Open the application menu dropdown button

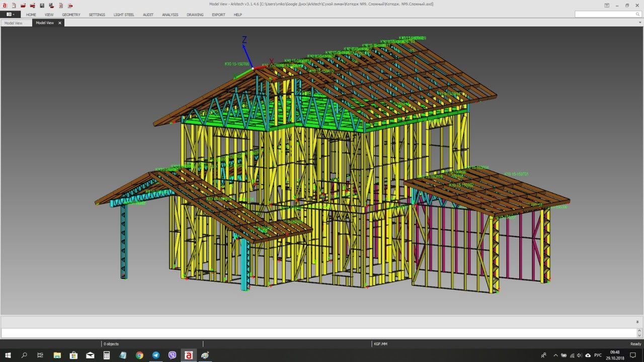click(x=10, y=15)
